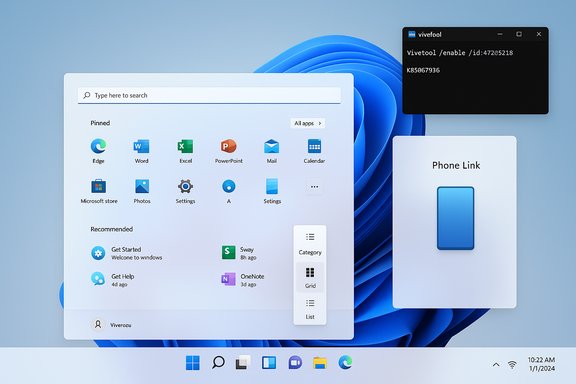
Task: Click the KB5067936 text in vivetool
Action: [x=423, y=70]
